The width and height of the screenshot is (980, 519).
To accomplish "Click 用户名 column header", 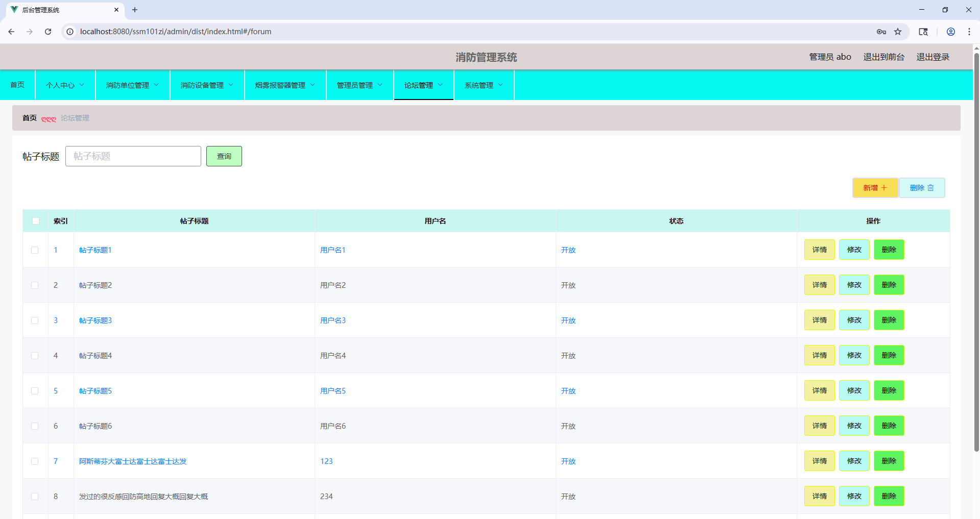I will pos(435,221).
